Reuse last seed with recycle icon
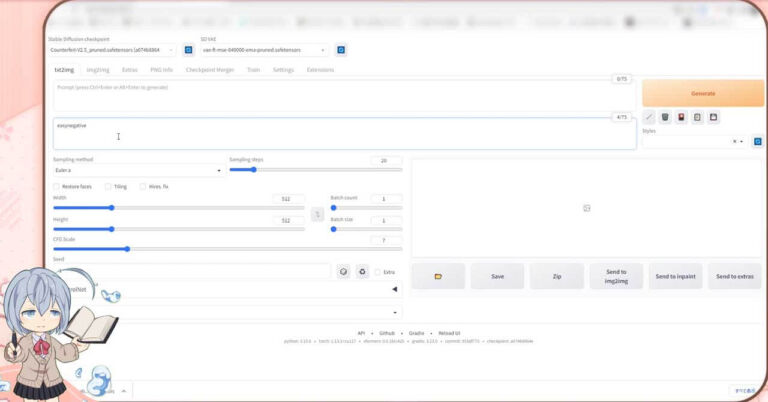The height and width of the screenshot is (402, 768). (362, 271)
